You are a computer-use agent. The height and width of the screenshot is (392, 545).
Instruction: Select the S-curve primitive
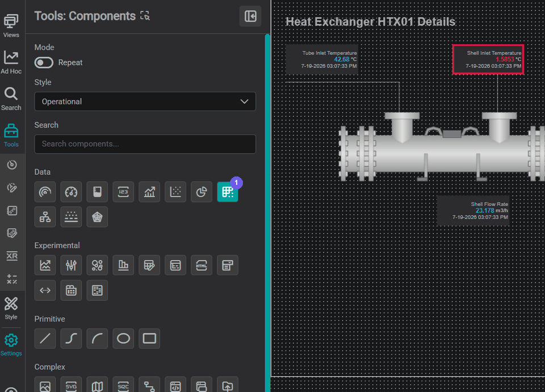pyautogui.click(x=72, y=339)
